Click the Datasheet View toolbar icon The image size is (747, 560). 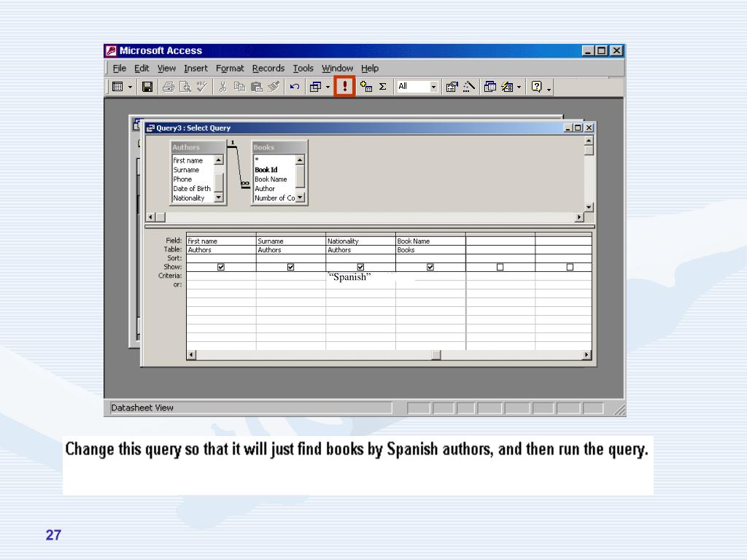pos(117,87)
